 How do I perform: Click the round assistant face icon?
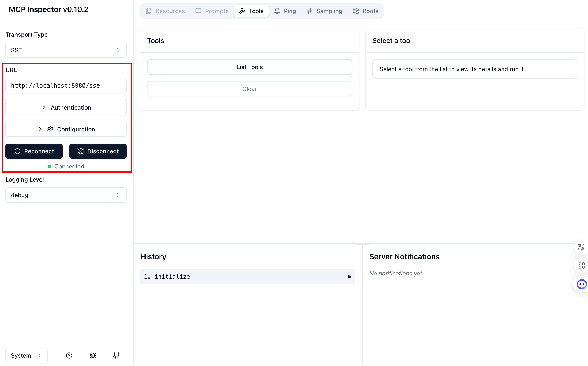pyautogui.click(x=582, y=284)
